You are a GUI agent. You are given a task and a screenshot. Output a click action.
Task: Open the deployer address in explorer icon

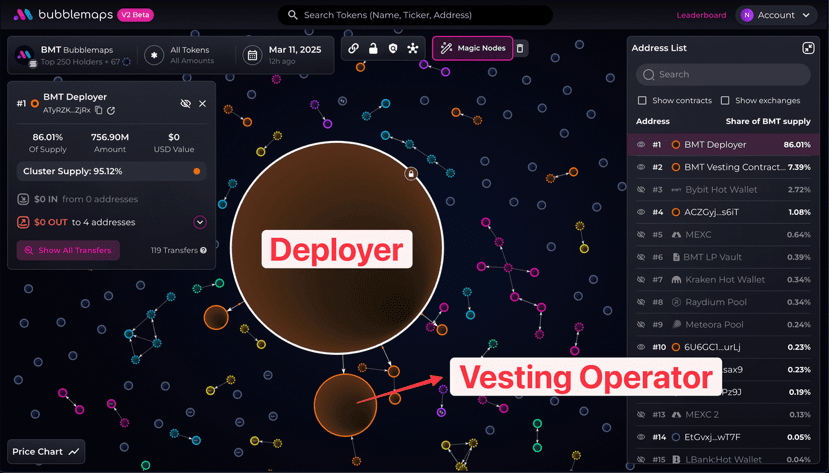click(x=111, y=110)
